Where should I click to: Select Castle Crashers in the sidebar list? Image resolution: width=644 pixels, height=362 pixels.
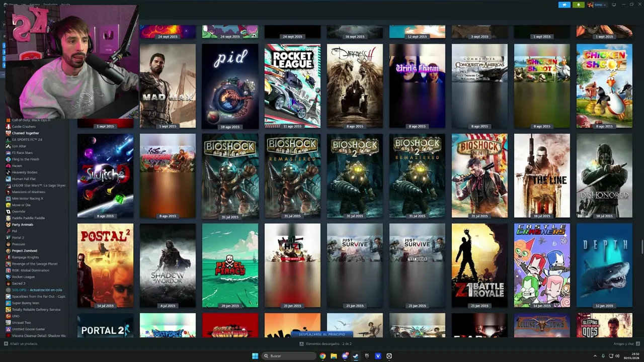click(24, 127)
